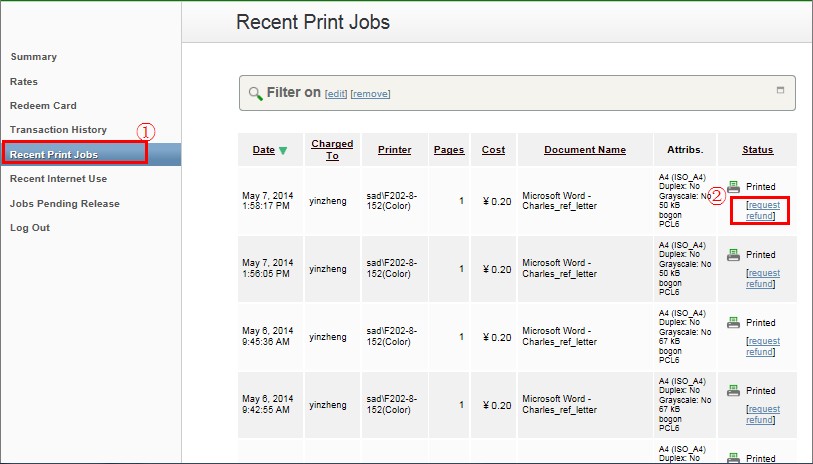Open Redeem Card page
The image size is (813, 464).
coord(43,105)
